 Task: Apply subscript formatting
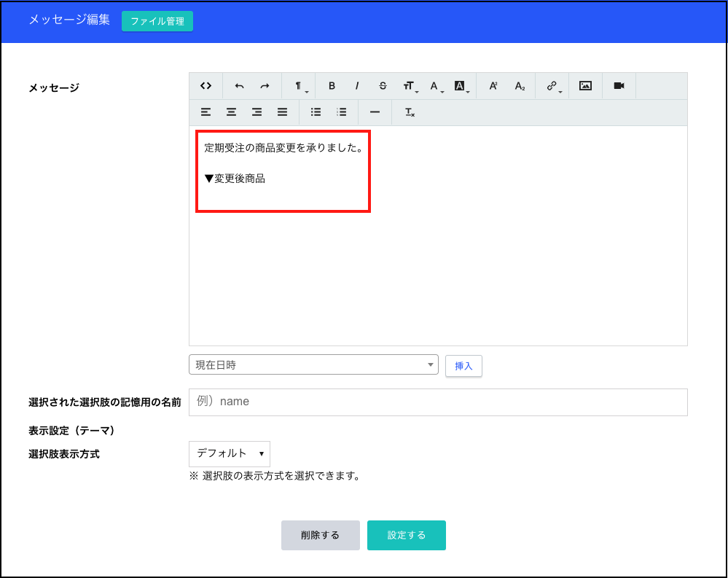pyautogui.click(x=520, y=86)
